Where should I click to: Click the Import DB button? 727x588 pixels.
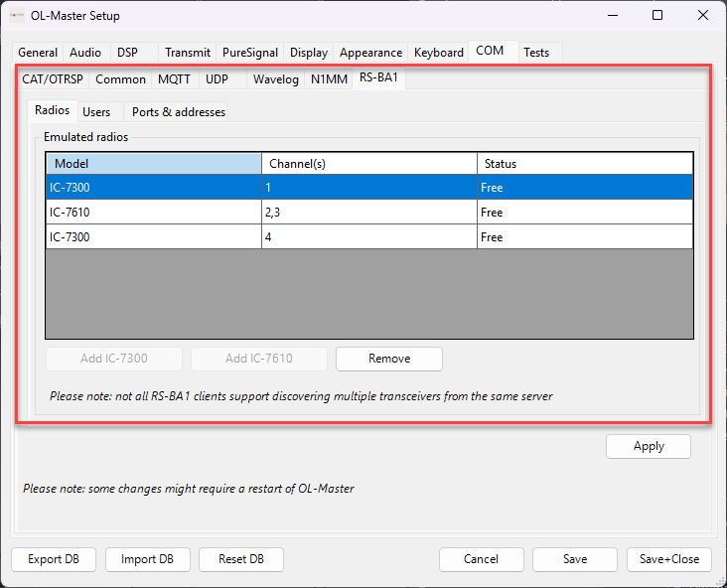tap(147, 560)
